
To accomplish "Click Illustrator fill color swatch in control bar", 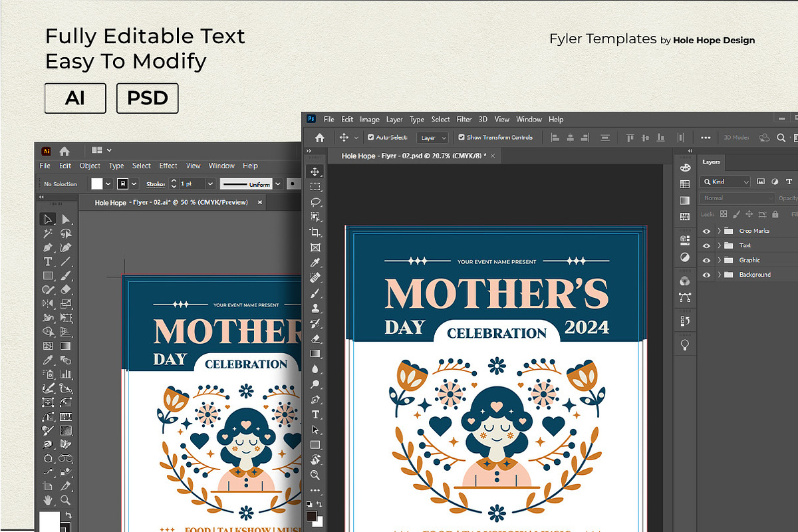I will [97, 184].
